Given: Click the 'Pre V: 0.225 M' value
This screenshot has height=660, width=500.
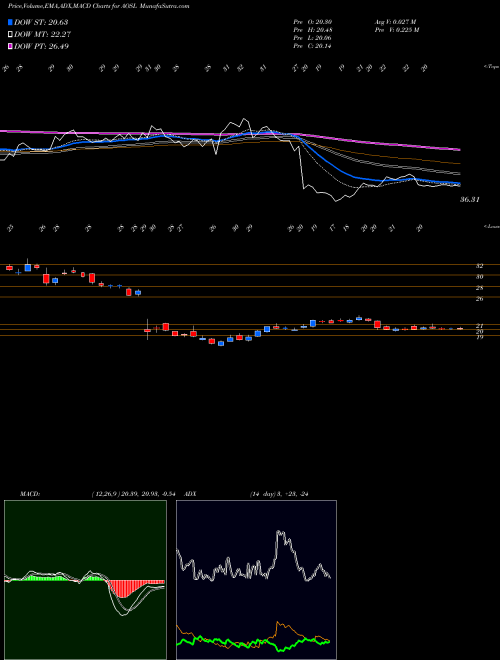Looking at the screenshot, I should point(396,30).
